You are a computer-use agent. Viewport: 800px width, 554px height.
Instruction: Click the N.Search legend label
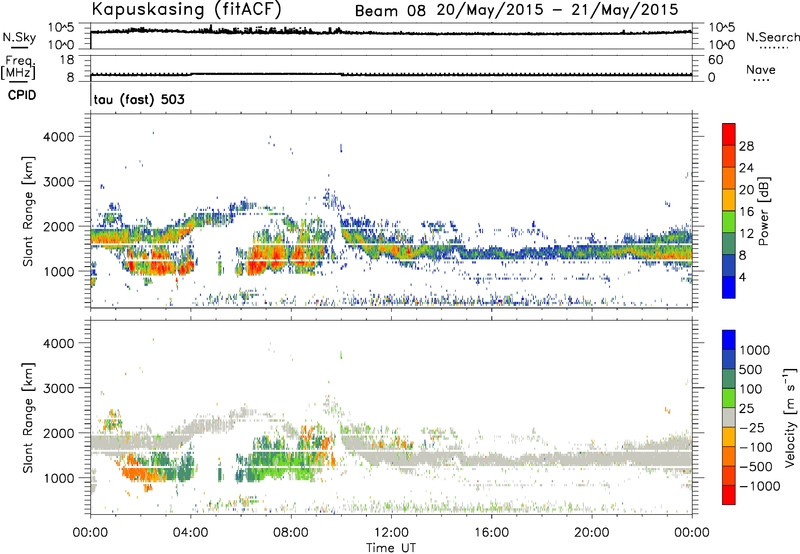point(773,37)
